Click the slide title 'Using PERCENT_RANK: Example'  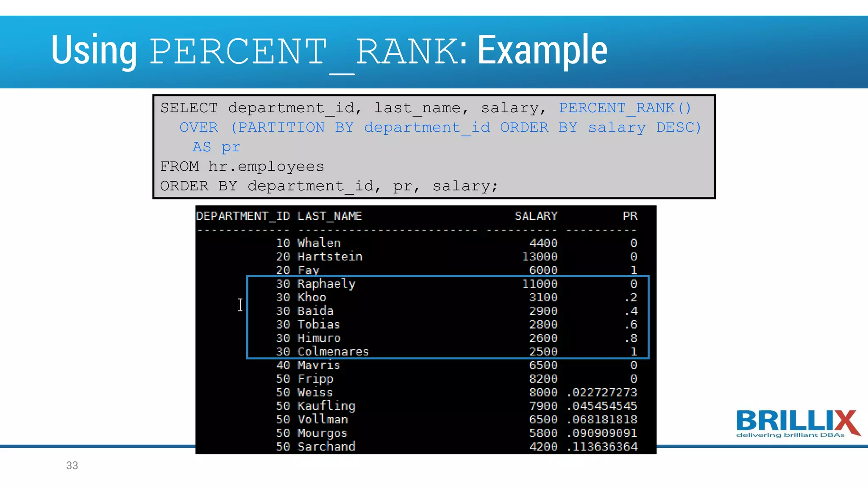pos(329,51)
